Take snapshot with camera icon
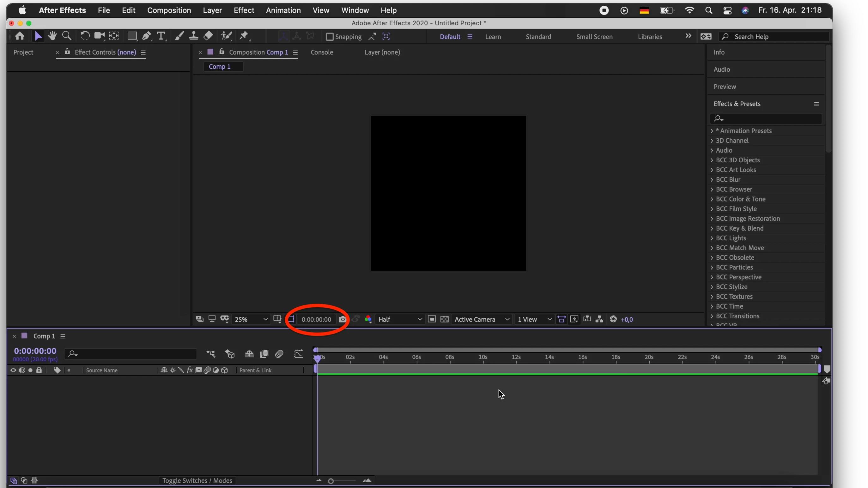The width and height of the screenshot is (868, 488). pos(342,319)
